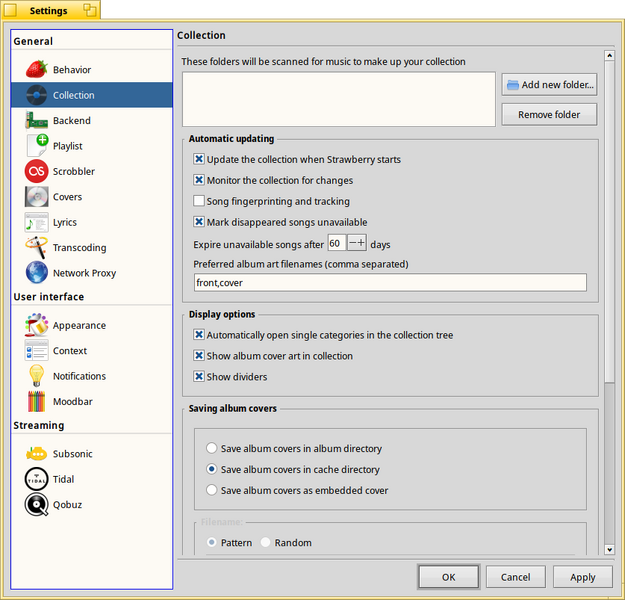
Task: Select the Backend sound card icon
Action: click(37, 120)
